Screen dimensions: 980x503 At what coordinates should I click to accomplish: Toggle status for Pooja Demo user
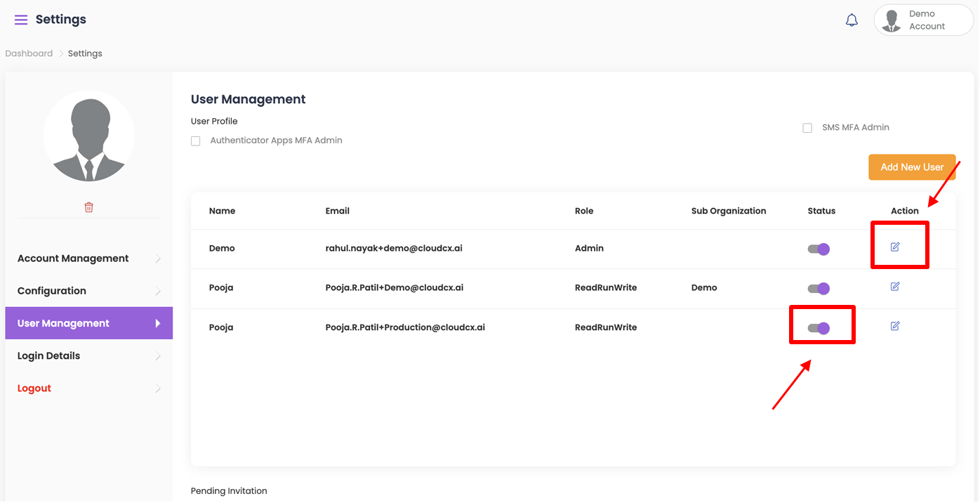(x=819, y=288)
